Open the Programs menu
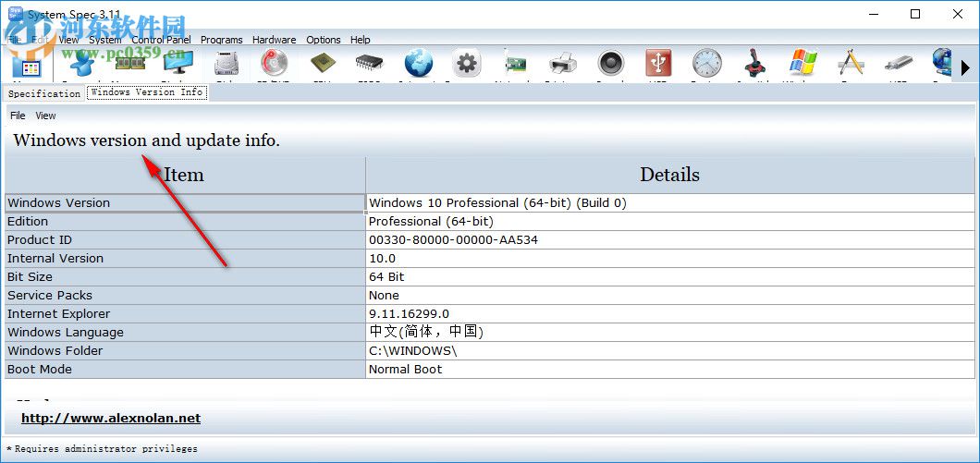 (x=221, y=40)
